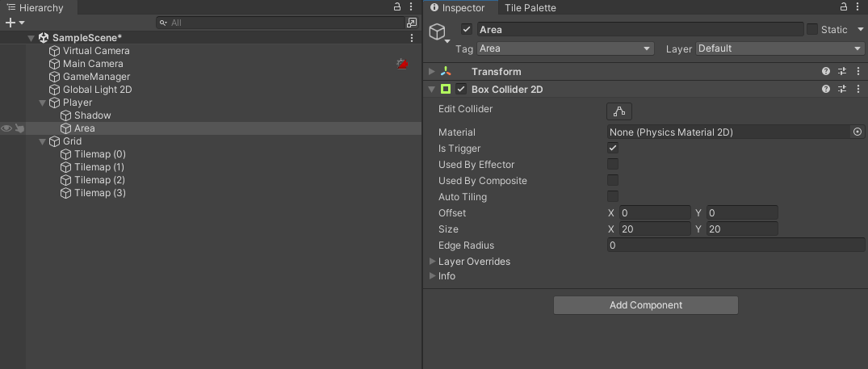Click the Edit Collider button
868x369 pixels.
[619, 111]
